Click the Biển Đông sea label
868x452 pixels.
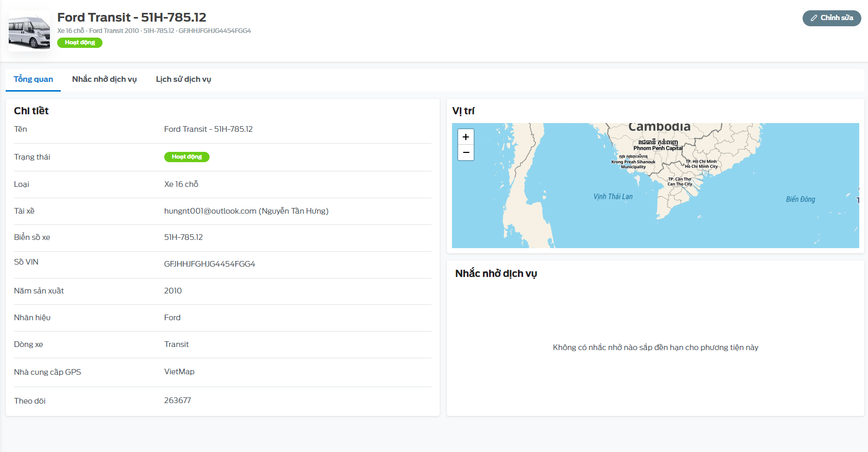pos(800,199)
